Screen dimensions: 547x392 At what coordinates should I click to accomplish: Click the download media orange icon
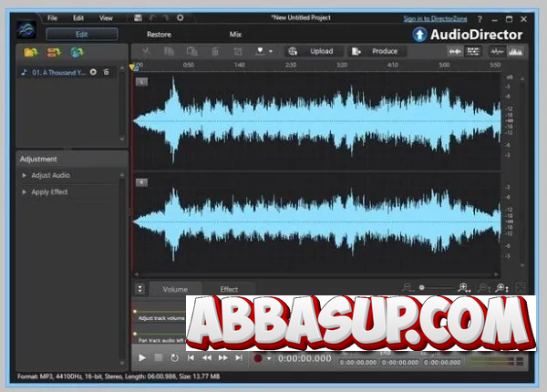[x=54, y=53]
